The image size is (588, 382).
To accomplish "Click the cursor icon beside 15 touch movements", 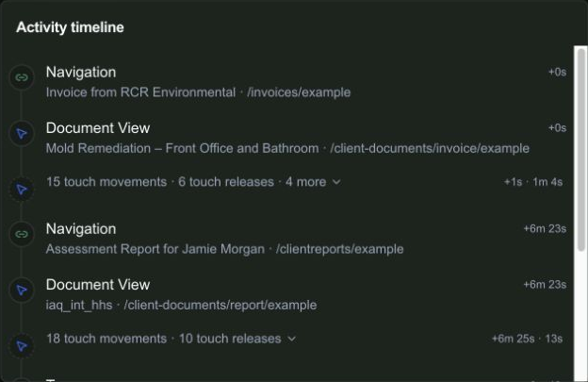I will pos(22,190).
